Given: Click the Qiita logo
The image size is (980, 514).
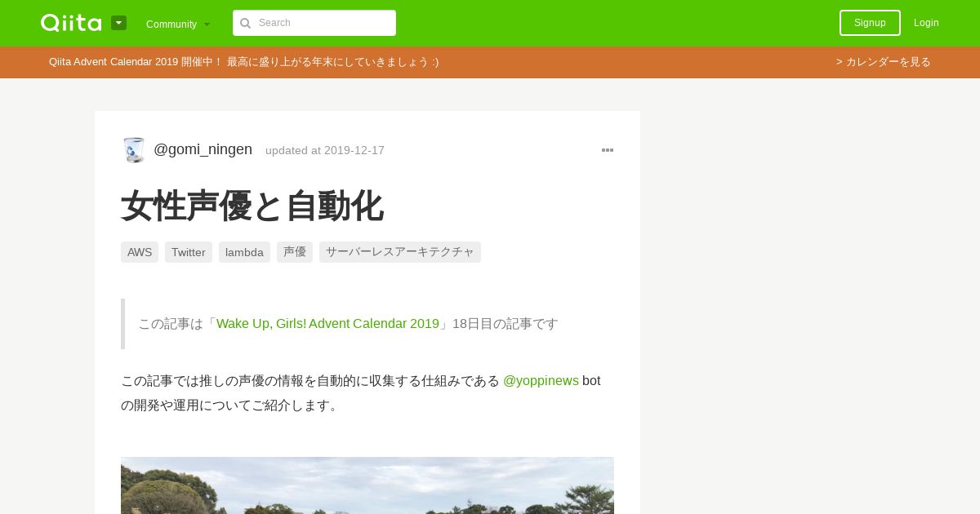Looking at the screenshot, I should pos(71,23).
